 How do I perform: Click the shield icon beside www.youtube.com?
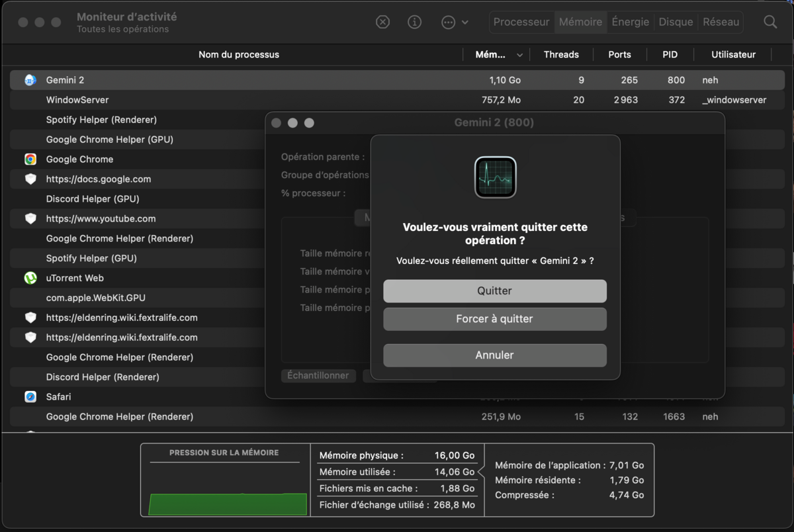click(30, 219)
